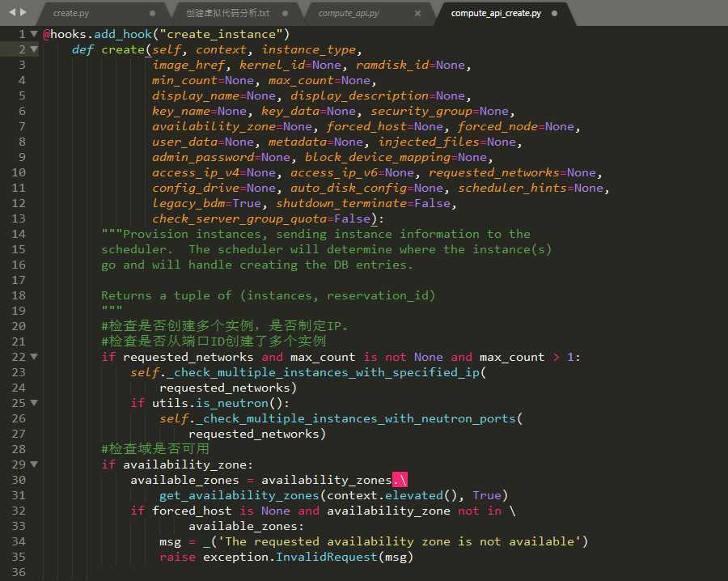
Task: Click line number 36 in the gutter
Action: (19, 572)
